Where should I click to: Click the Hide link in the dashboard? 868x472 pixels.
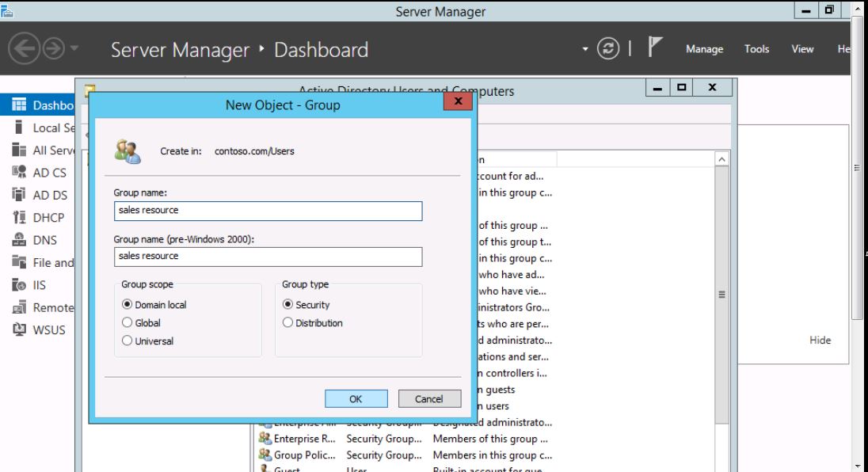point(820,341)
